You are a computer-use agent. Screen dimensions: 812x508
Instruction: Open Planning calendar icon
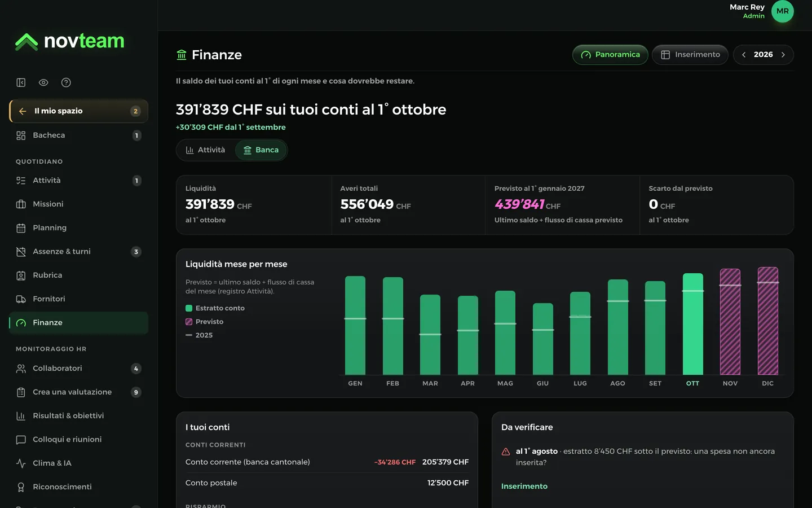pyautogui.click(x=21, y=228)
